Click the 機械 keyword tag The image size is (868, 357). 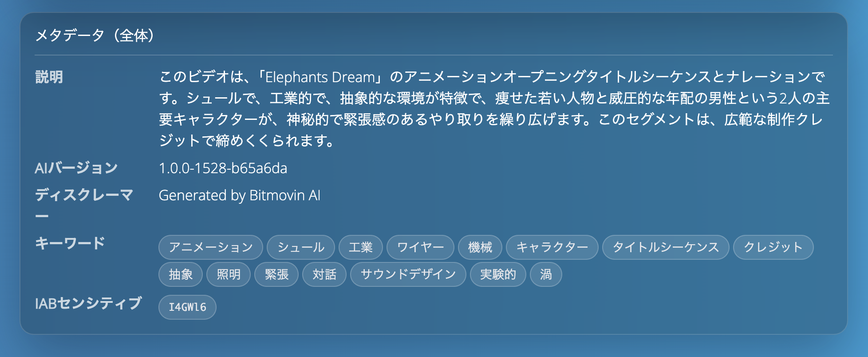point(480,247)
